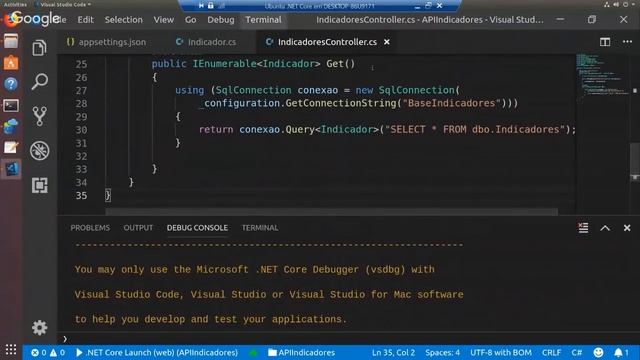Open the Debug view in activity bar

(x=39, y=151)
